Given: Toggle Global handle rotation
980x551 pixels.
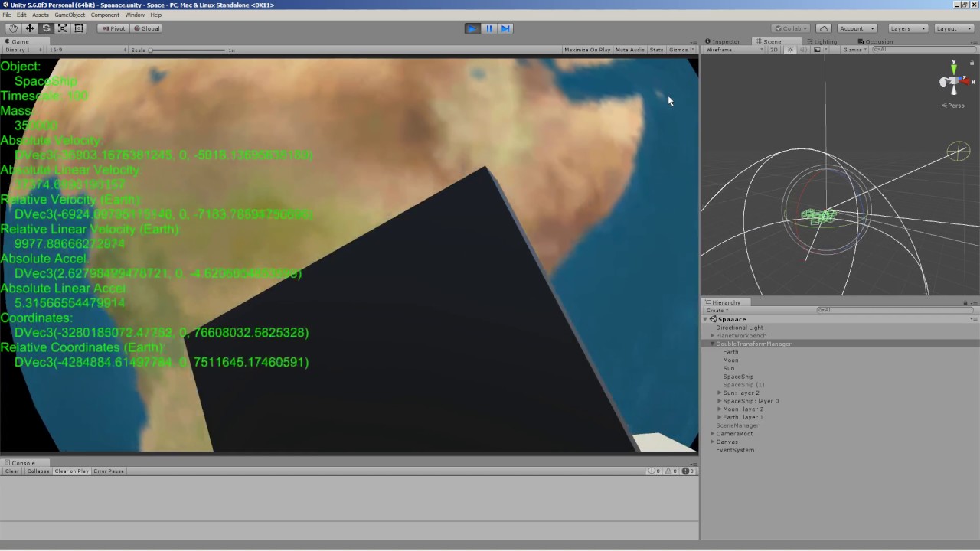Looking at the screenshot, I should coord(146,28).
